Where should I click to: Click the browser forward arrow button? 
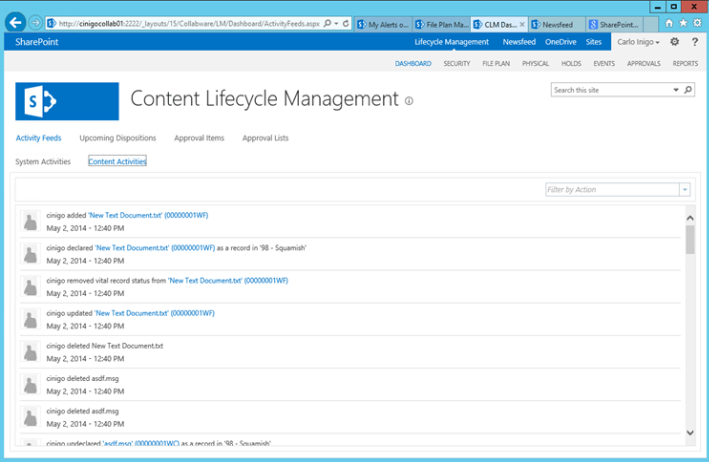click(36, 23)
